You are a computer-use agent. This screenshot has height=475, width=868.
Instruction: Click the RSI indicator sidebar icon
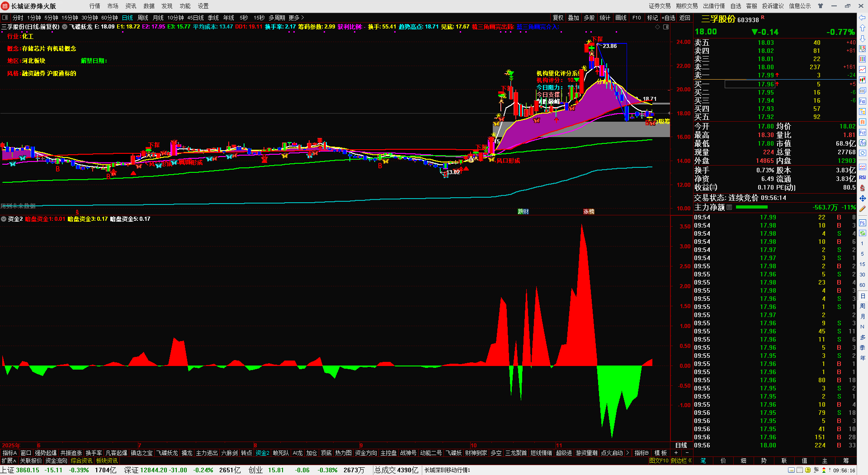click(862, 177)
